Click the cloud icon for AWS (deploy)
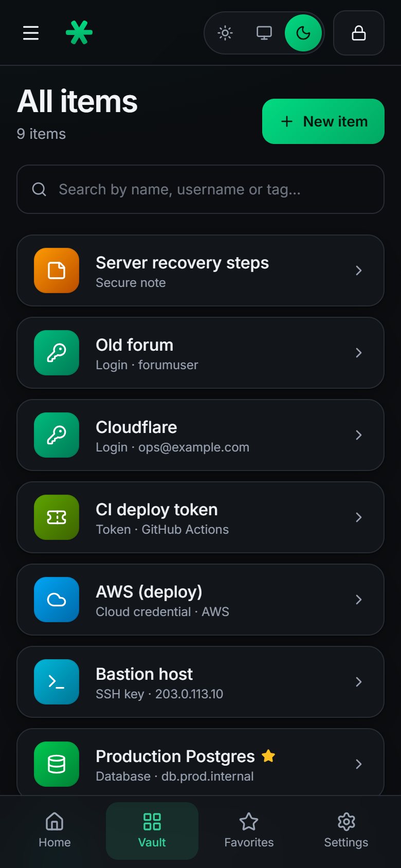 57,600
